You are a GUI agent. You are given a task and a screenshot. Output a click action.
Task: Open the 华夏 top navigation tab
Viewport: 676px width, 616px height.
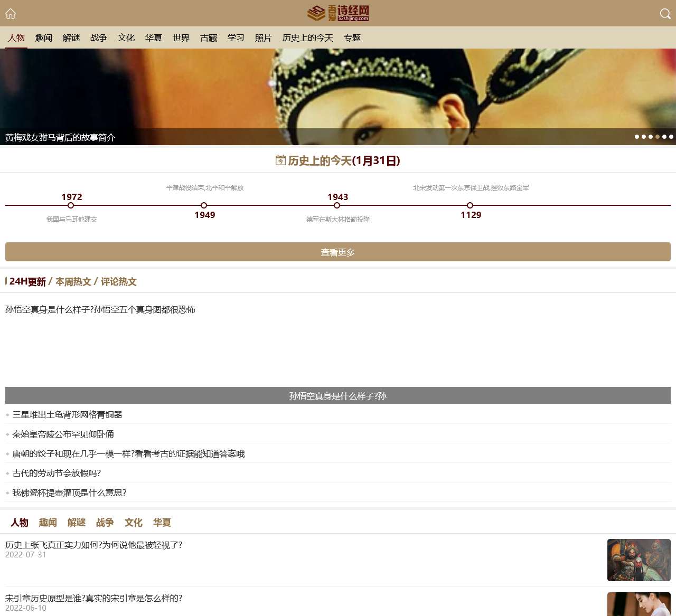coord(154,38)
